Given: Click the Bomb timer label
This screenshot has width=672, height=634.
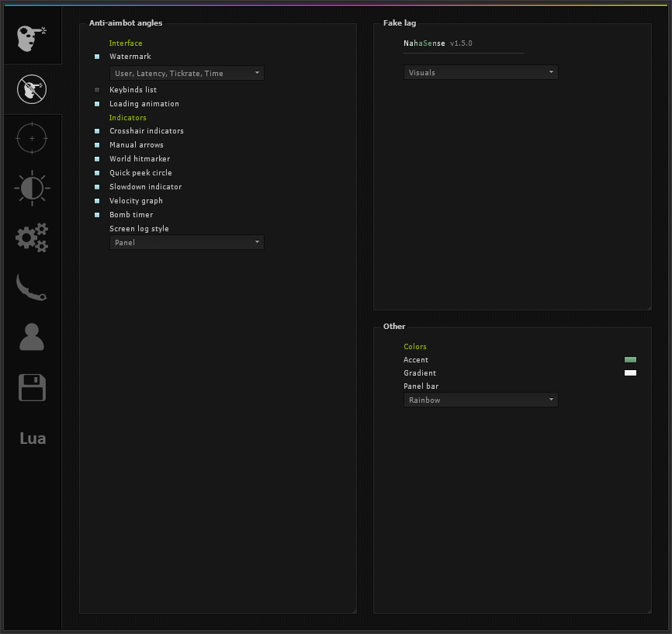Looking at the screenshot, I should tap(131, 215).
